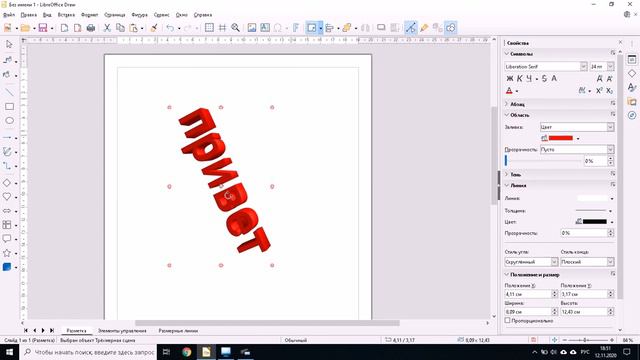
Task: Click the Insert Fontwork Text icon
Action: pyautogui.click(x=296, y=28)
